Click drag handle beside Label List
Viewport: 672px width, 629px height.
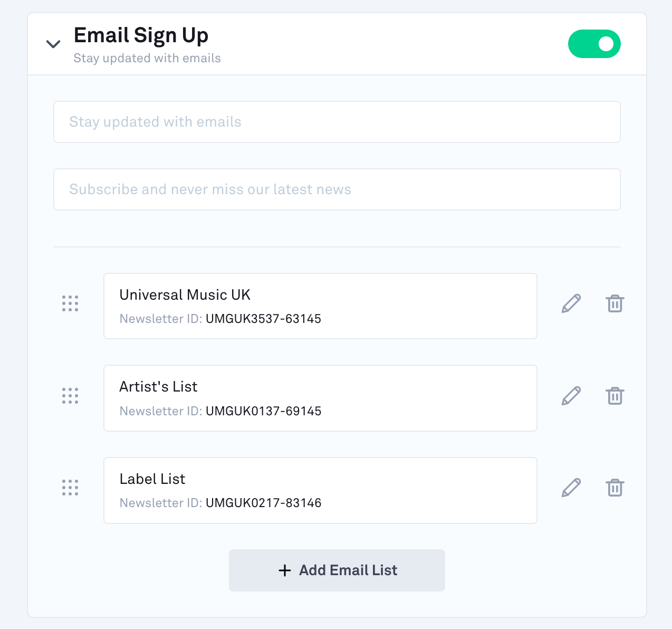pos(70,488)
